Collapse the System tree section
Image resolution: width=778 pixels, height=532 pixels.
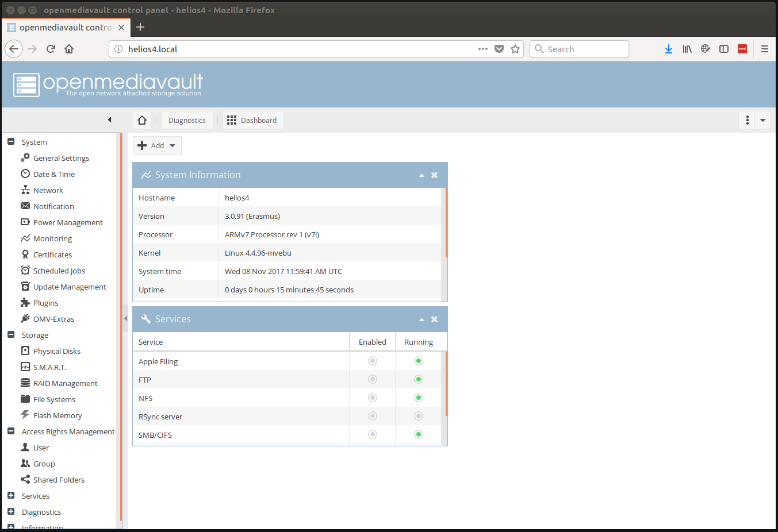point(11,141)
